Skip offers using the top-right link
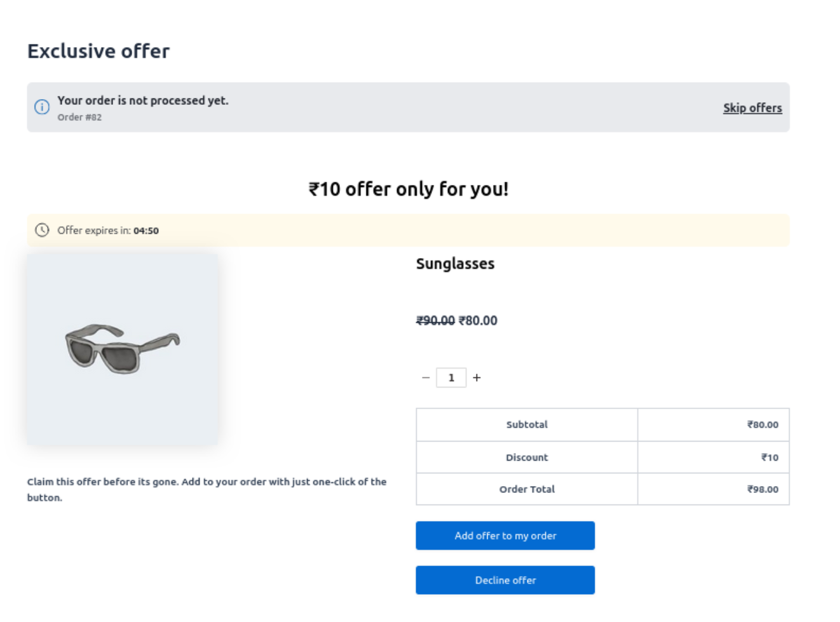 (752, 108)
